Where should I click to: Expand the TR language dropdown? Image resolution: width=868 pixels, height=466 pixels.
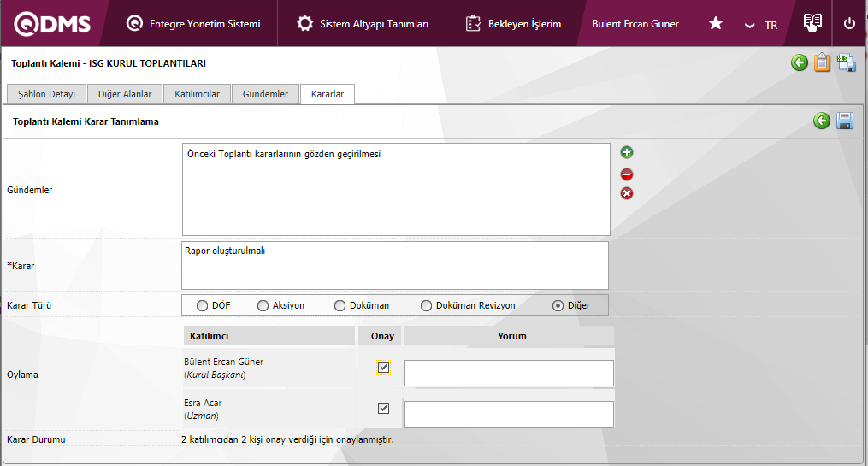[760, 25]
